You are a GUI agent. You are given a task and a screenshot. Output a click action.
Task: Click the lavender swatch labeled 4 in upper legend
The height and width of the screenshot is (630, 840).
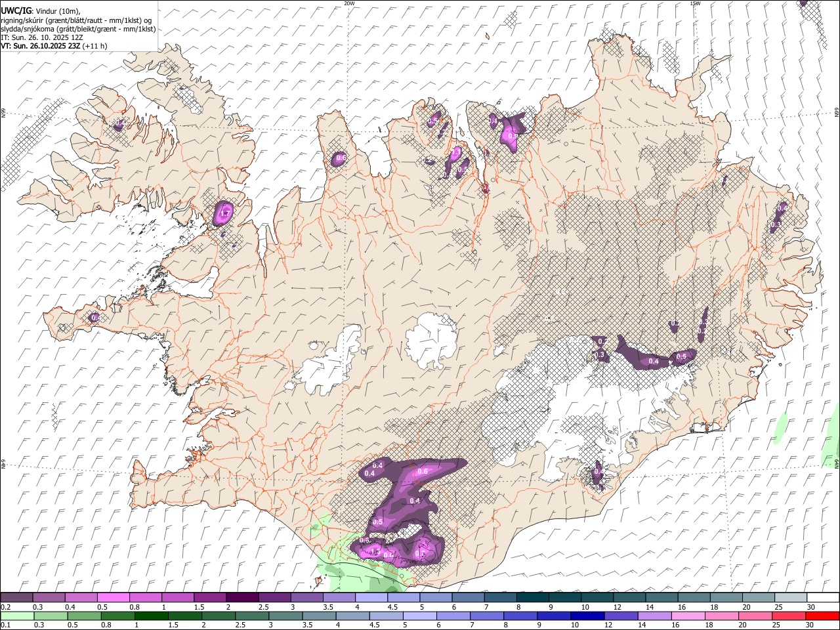[371, 598]
